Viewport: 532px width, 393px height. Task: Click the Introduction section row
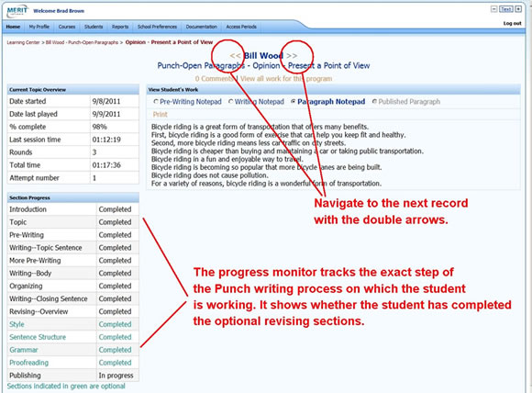click(73, 209)
